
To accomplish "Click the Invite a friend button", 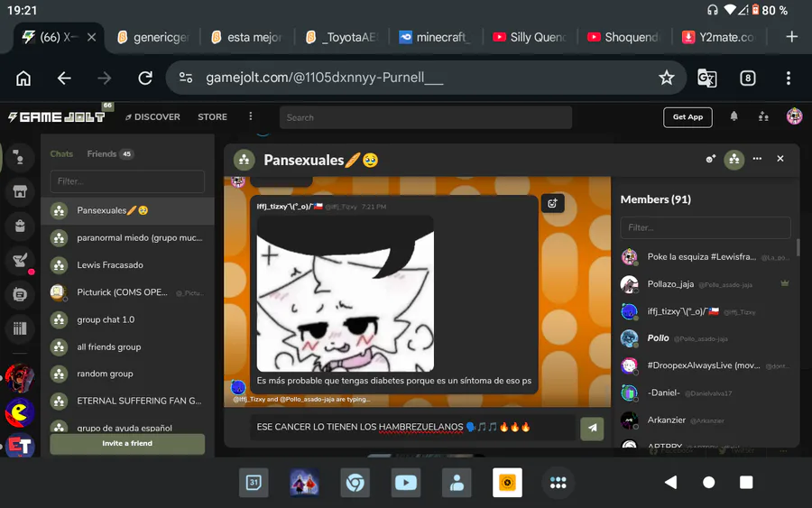I will [x=127, y=444].
